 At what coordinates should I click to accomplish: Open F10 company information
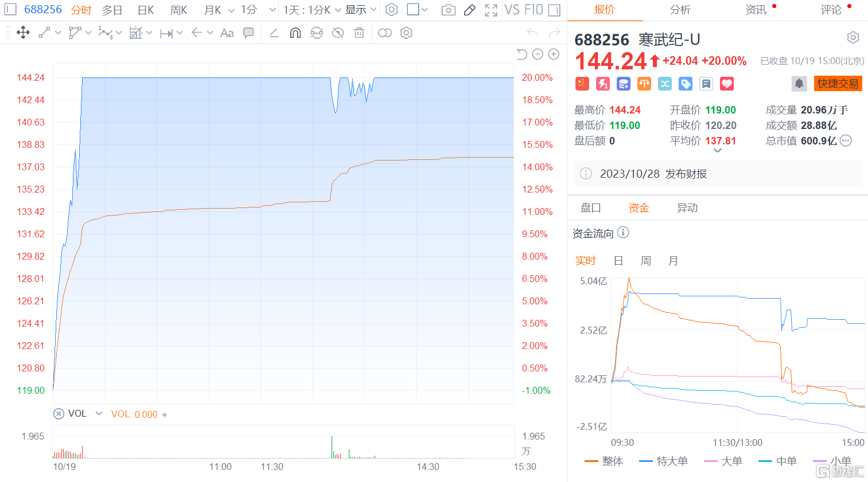point(533,10)
